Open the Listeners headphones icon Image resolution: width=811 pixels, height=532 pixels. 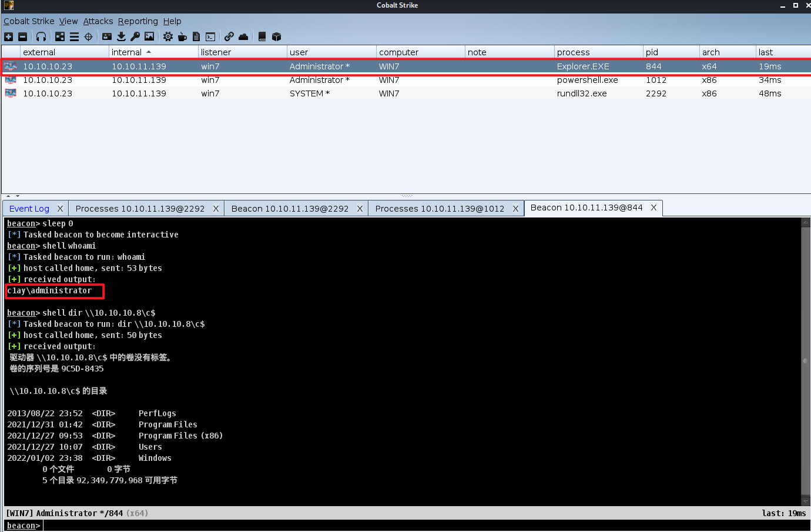[41, 36]
